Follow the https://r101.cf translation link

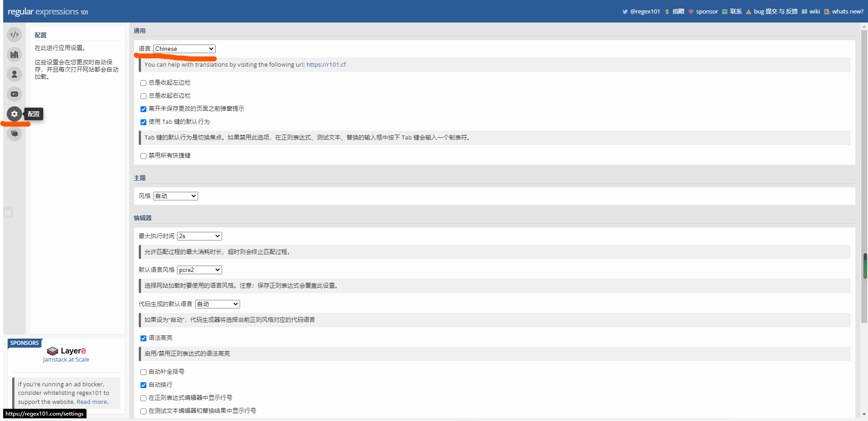click(x=326, y=64)
